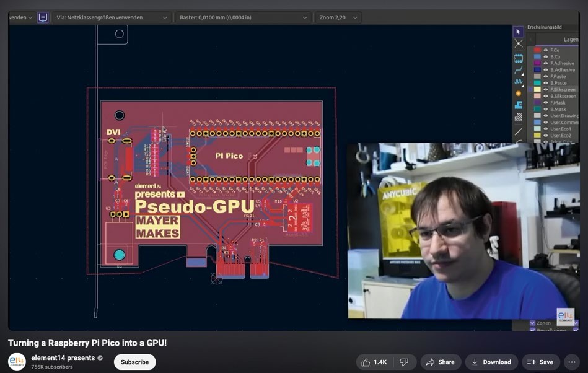Hide the F.Adhesive layer
The image size is (588, 373).
coord(546,63)
